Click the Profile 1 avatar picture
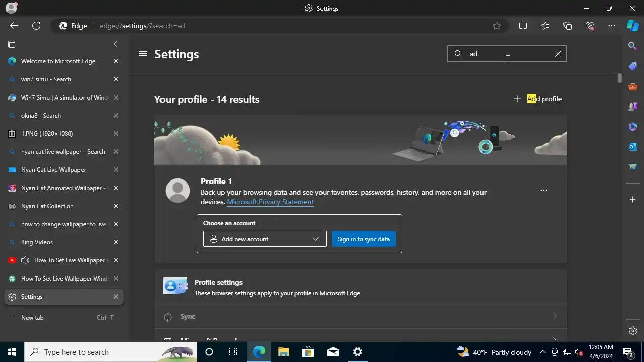The height and width of the screenshot is (362, 644). pyautogui.click(x=178, y=191)
